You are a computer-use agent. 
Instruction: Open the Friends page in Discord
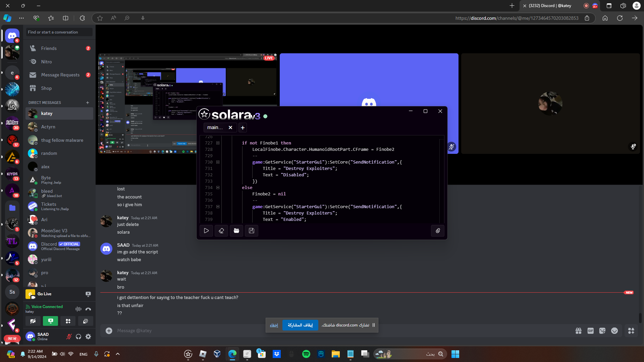click(x=59, y=48)
